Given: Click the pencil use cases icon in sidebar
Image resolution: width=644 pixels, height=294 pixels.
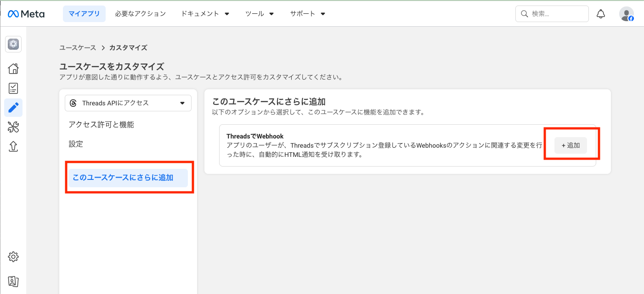Looking at the screenshot, I should [x=13, y=108].
